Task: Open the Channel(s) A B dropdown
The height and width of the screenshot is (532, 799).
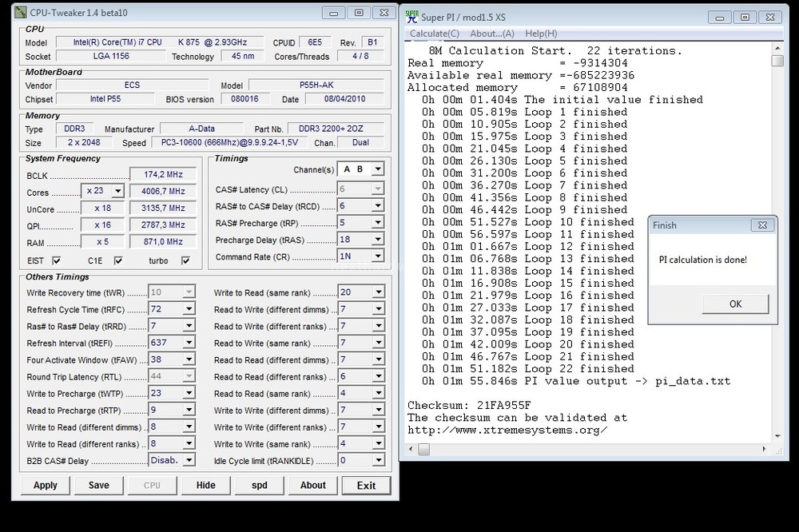Action: click(378, 169)
